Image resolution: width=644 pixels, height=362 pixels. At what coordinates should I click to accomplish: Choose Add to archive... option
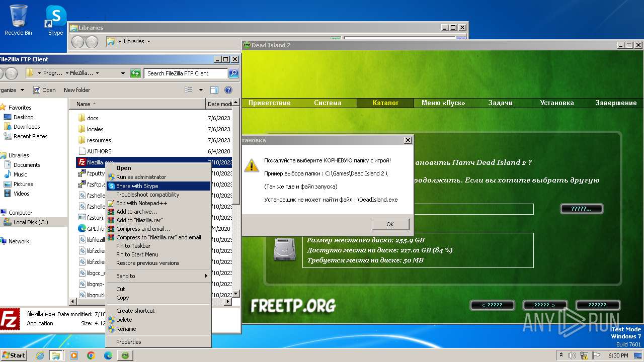[x=158, y=212]
